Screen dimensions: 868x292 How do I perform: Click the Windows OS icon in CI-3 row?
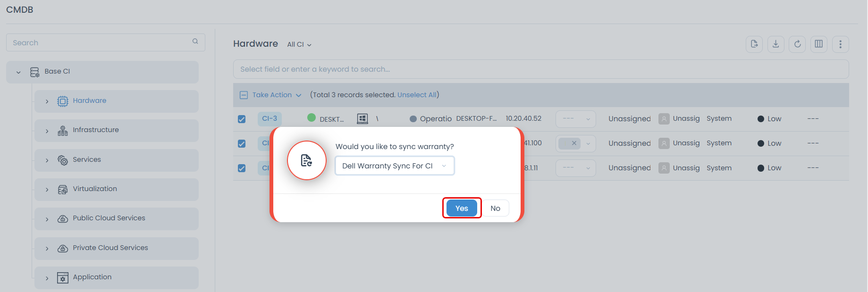(362, 119)
